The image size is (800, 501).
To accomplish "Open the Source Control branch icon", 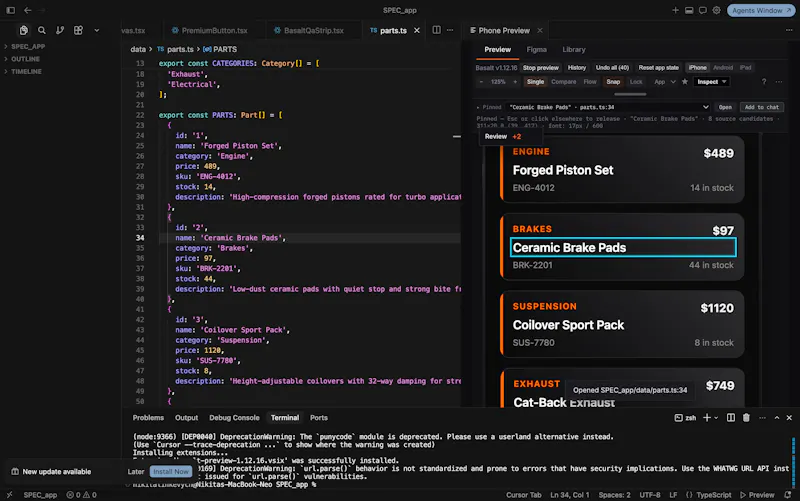I will coord(60,31).
